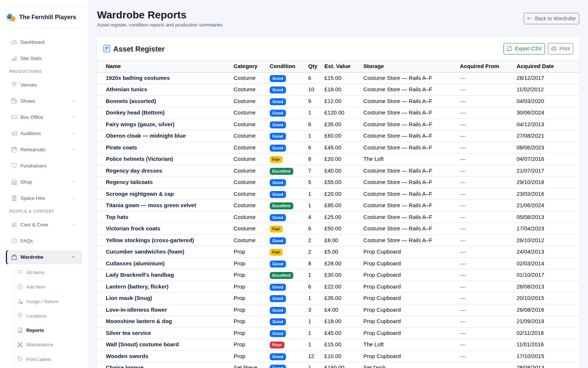The width and height of the screenshot is (588, 368).
Task: Expand the Rehearsals chevron
Action: click(x=73, y=150)
